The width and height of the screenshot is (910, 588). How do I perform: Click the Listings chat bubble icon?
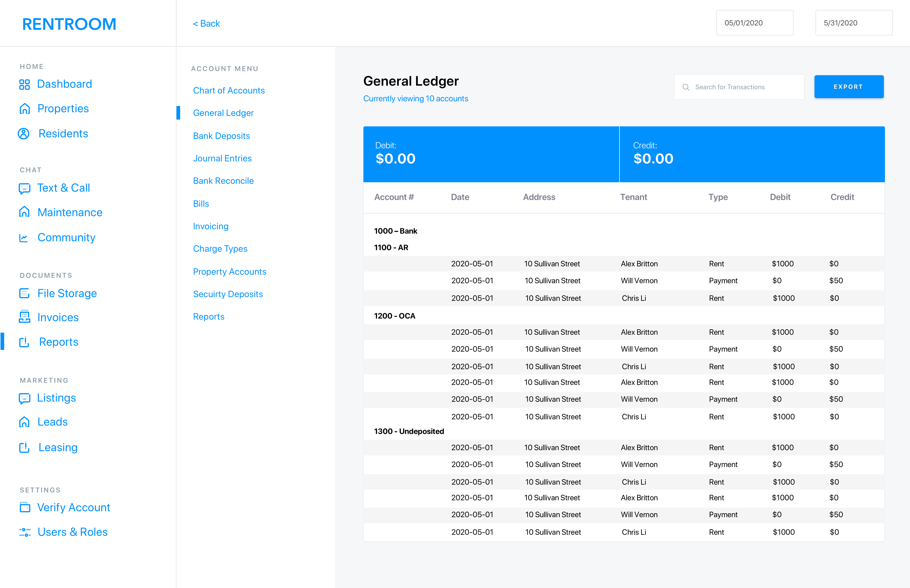click(x=24, y=398)
